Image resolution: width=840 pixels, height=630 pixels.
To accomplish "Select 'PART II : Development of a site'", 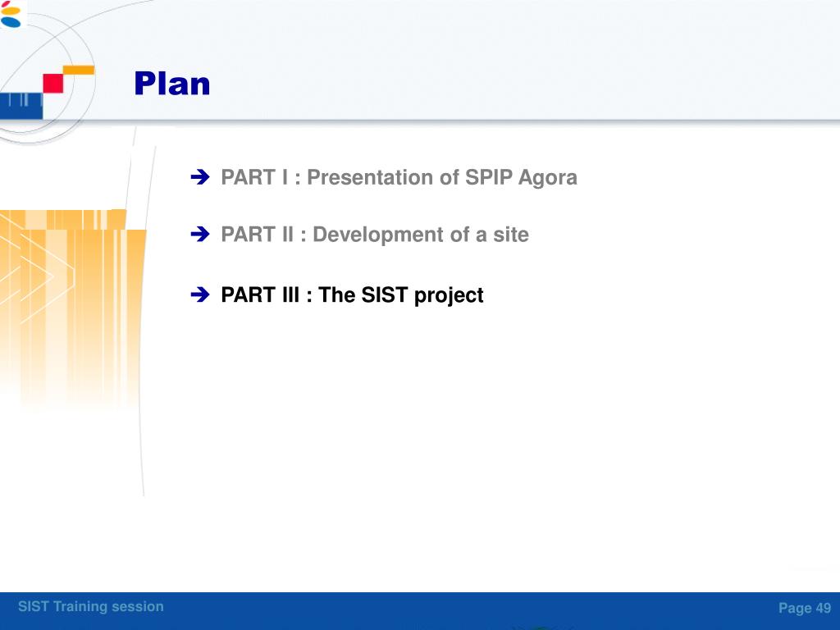I will (375, 235).
